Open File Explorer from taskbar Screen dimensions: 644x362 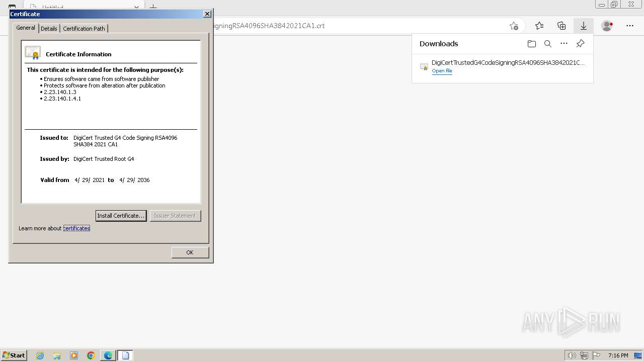click(x=57, y=355)
